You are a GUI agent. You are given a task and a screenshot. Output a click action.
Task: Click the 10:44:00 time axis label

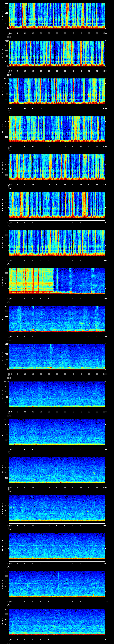[9, 33]
